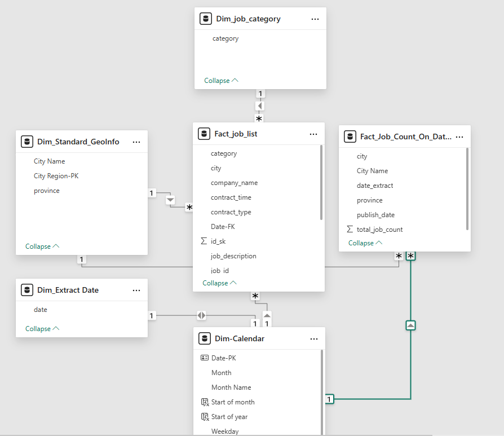Collapse the Dim_Extract Date table card
This screenshot has height=436, width=504.
pos(42,329)
